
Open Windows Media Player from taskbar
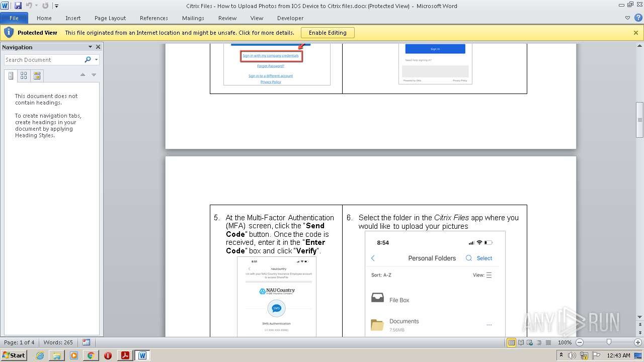pos(74,355)
